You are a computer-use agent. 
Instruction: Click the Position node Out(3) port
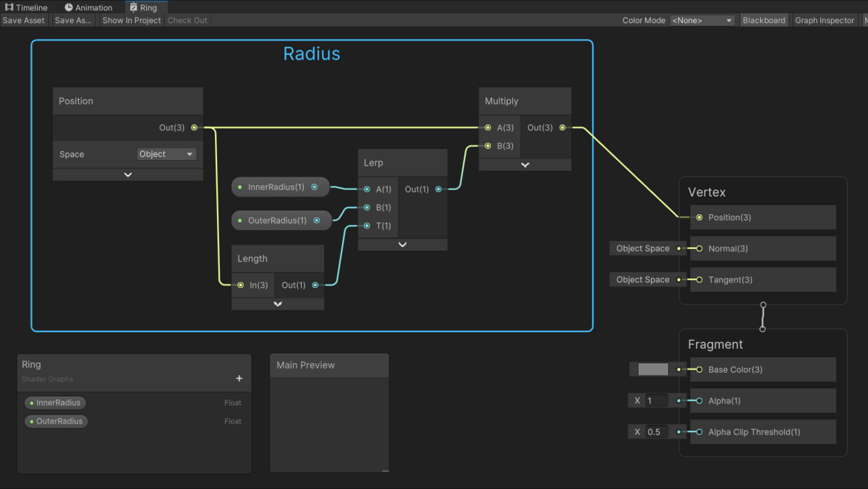(x=194, y=127)
